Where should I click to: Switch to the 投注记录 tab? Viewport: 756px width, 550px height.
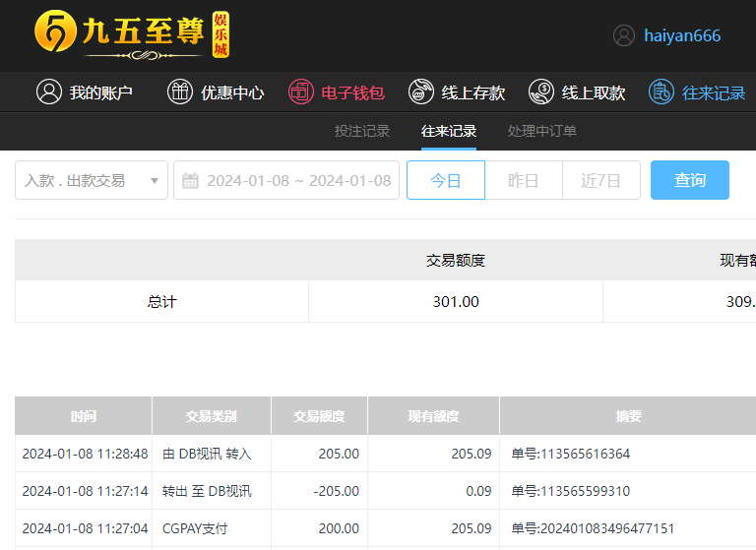pyautogui.click(x=362, y=131)
